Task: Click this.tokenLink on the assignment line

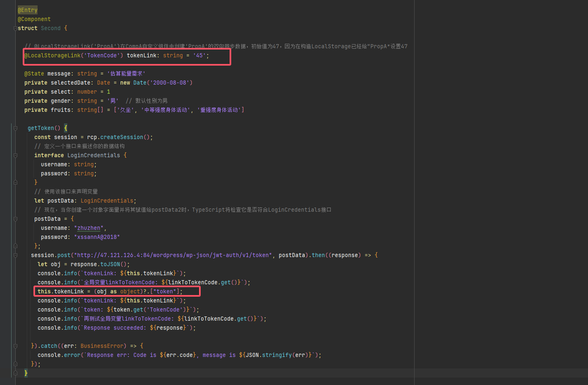Action: click(x=61, y=291)
